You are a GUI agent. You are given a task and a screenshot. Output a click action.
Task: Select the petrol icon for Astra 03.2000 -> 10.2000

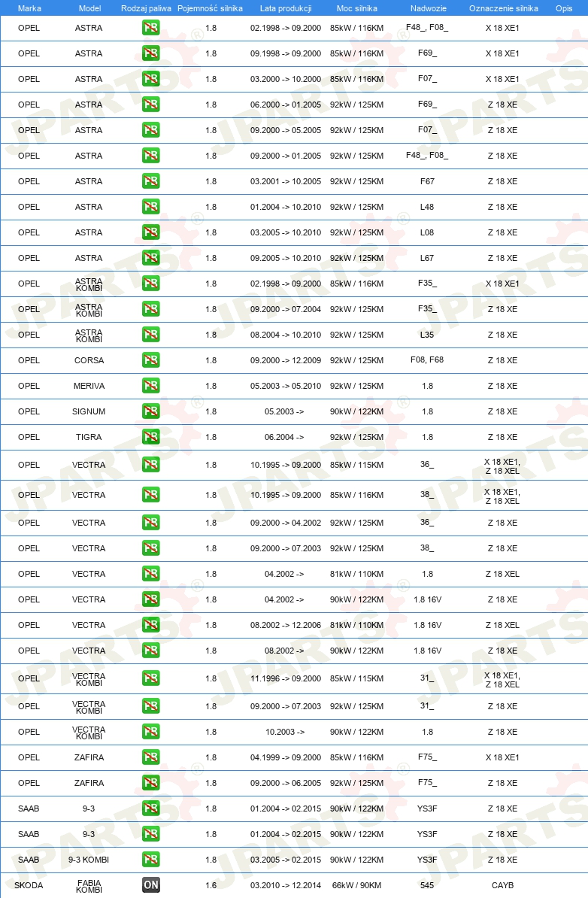click(151, 78)
